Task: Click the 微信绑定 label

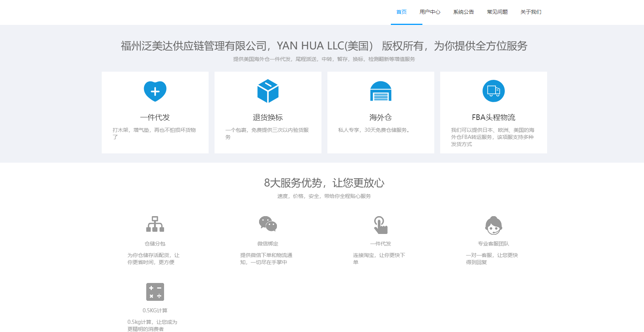Action: pyautogui.click(x=268, y=244)
